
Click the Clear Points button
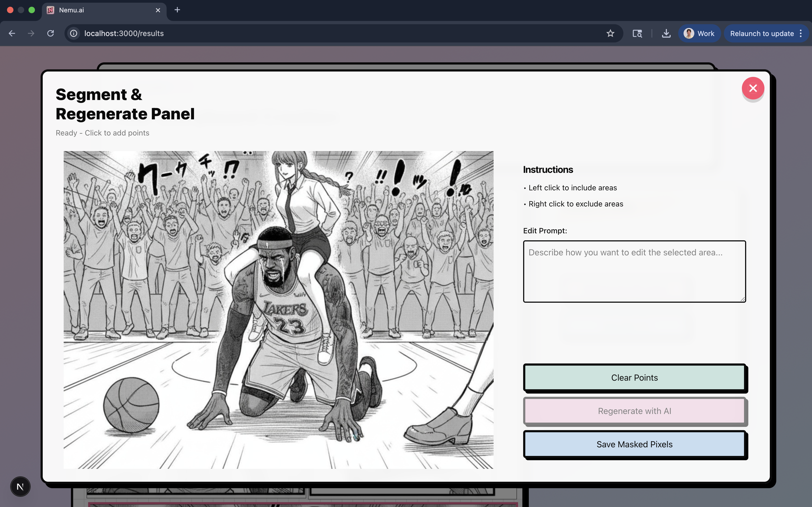click(x=634, y=378)
